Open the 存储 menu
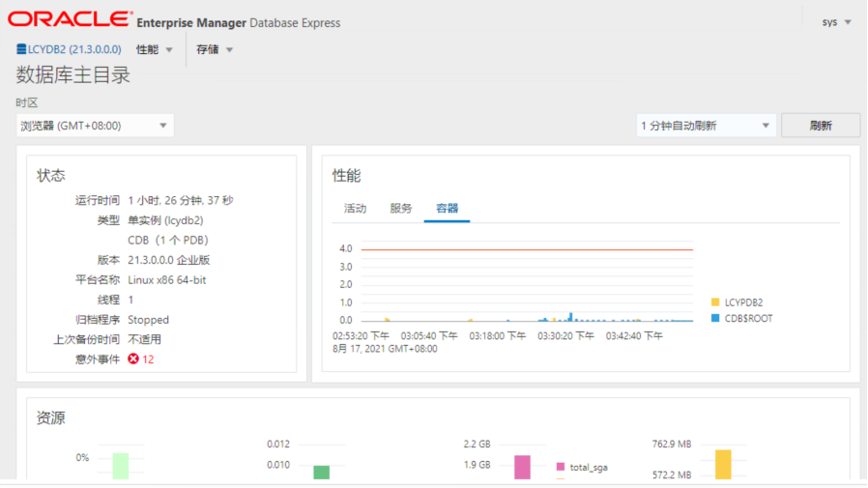This screenshot has width=868, height=488. tap(215, 50)
